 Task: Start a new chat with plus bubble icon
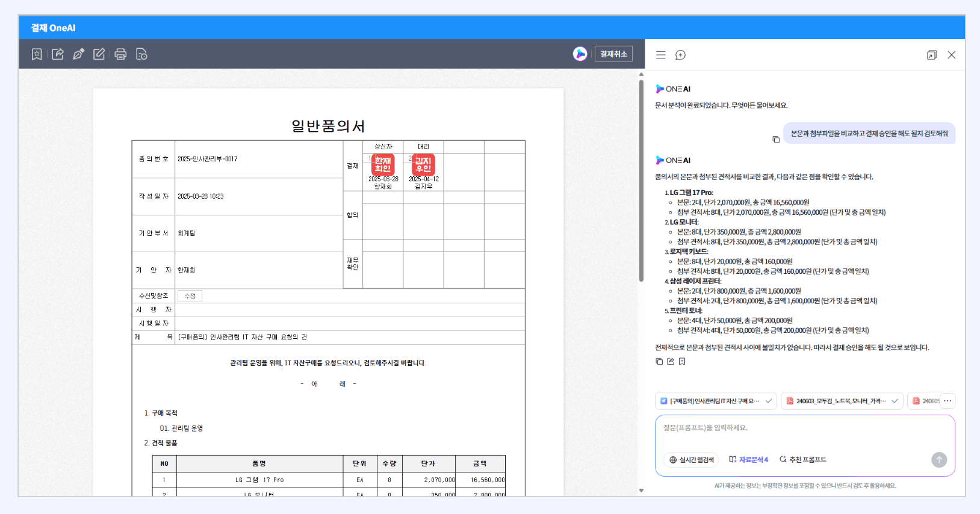(x=680, y=55)
